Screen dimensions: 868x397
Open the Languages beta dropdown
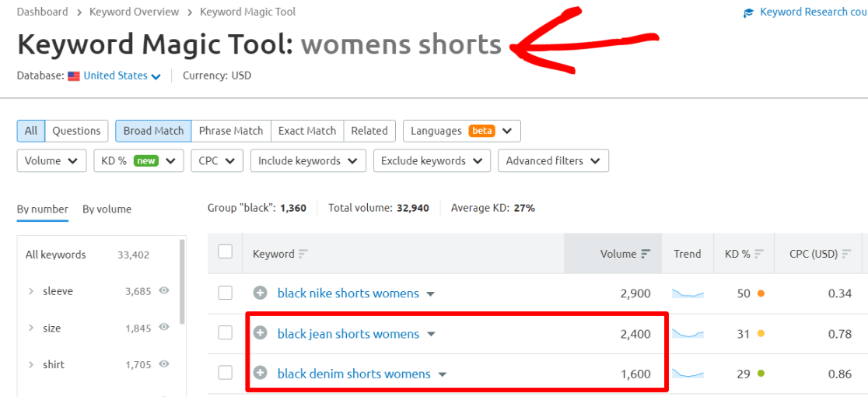(462, 132)
